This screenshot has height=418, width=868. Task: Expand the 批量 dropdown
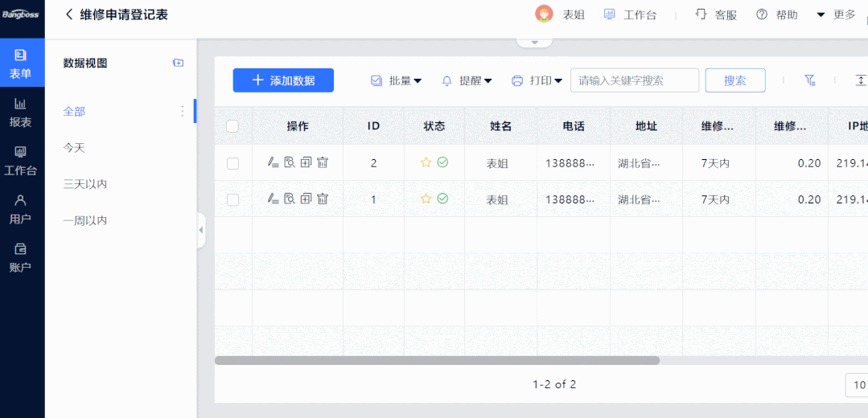(x=397, y=80)
